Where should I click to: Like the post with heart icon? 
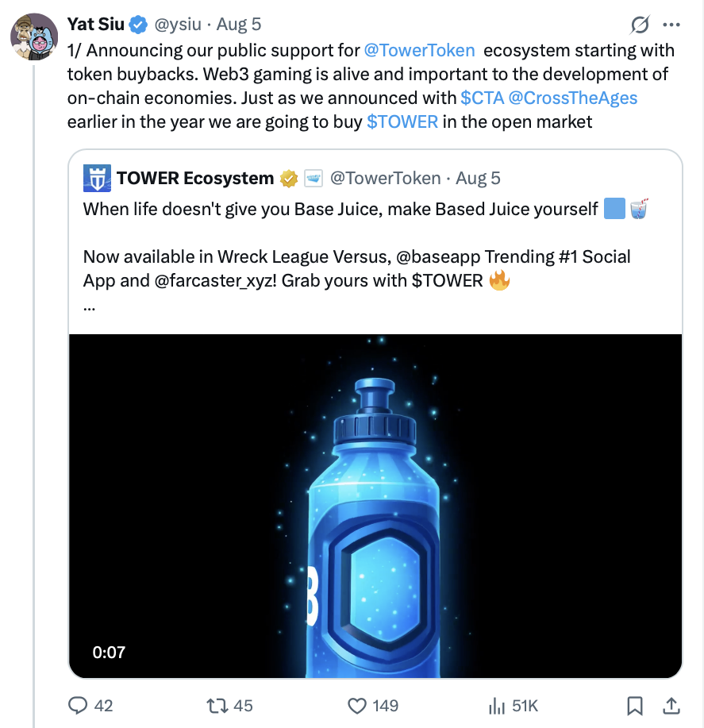click(x=357, y=706)
